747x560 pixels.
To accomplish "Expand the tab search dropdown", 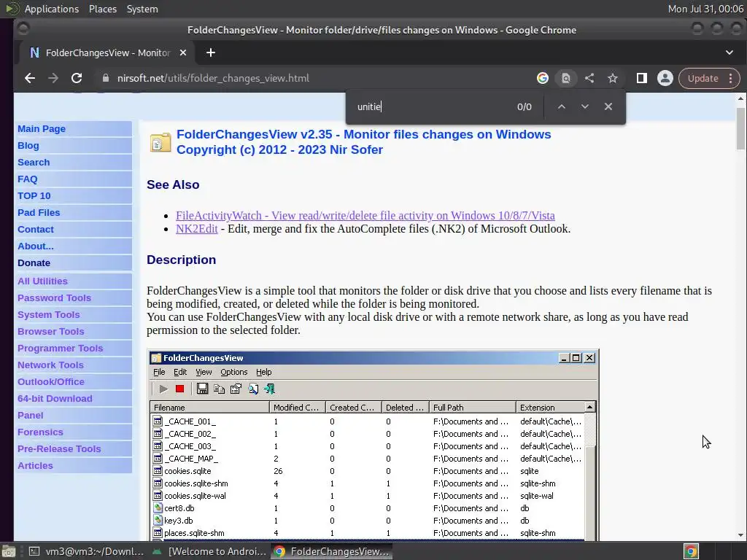I will pos(729,52).
